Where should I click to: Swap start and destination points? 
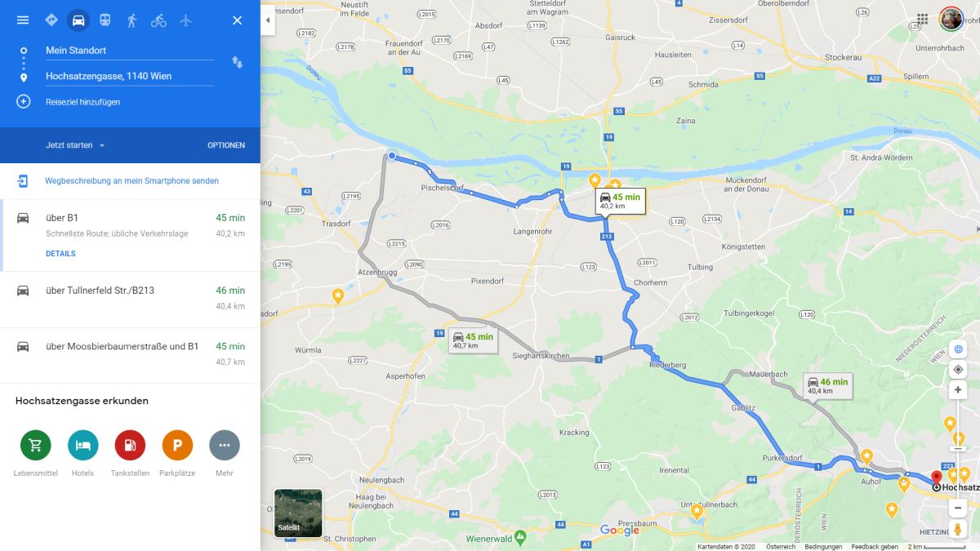coord(237,63)
